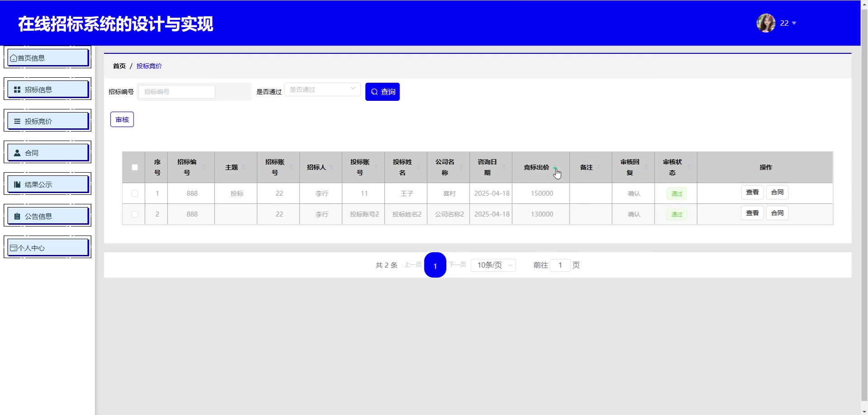868x415 pixels.
Task: Click the list icon beside 投标竞价
Action: click(x=17, y=121)
